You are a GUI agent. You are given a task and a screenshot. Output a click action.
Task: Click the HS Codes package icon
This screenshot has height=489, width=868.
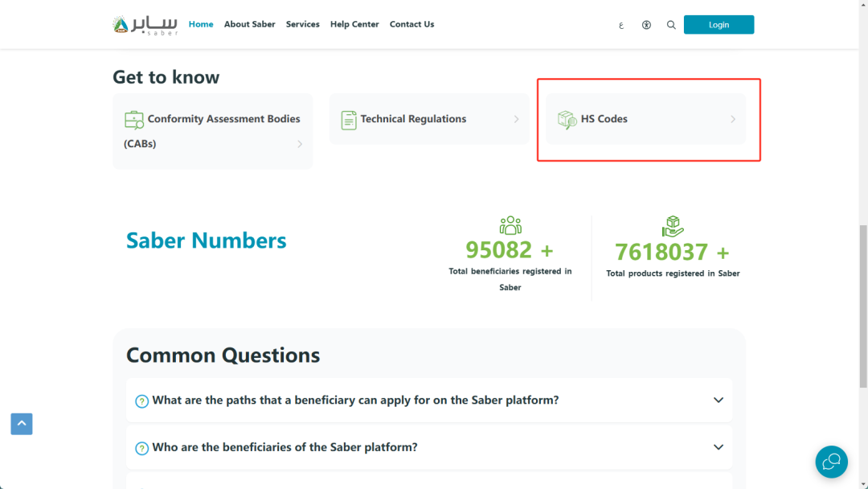567,120
